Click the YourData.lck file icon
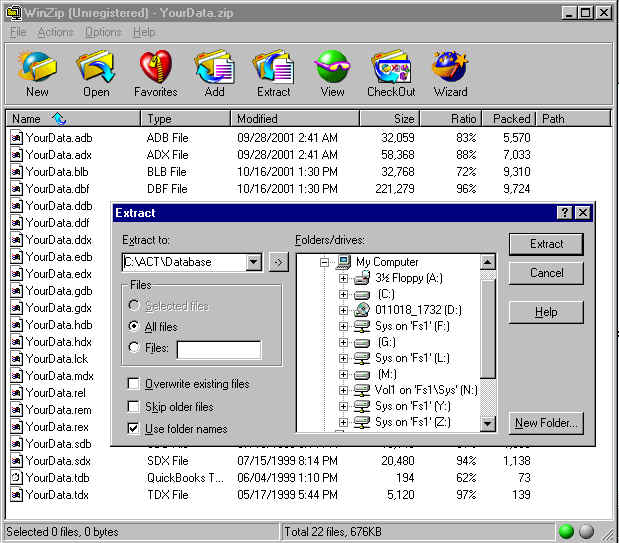The image size is (619, 543). pos(16,359)
